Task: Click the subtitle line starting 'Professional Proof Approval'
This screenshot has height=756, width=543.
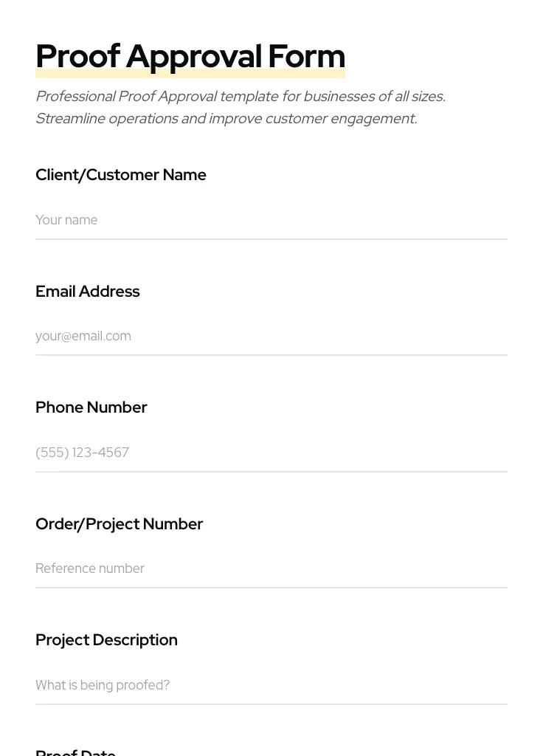Action: click(241, 97)
